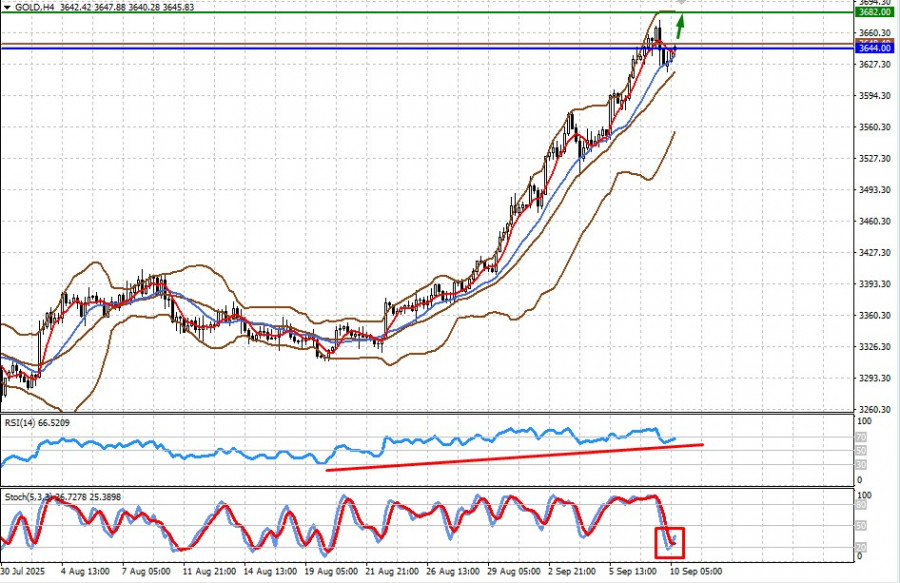Click the 3393.30 price axis label

point(875,284)
